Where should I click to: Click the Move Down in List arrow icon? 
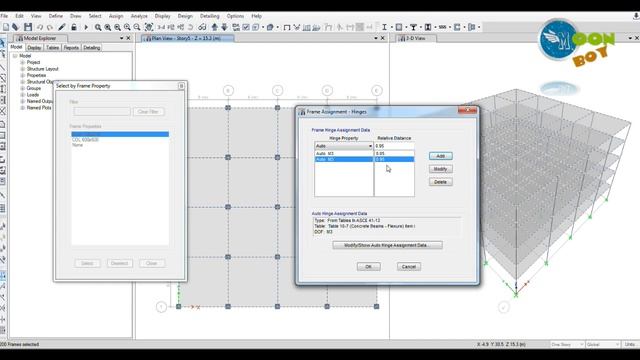coord(224,27)
